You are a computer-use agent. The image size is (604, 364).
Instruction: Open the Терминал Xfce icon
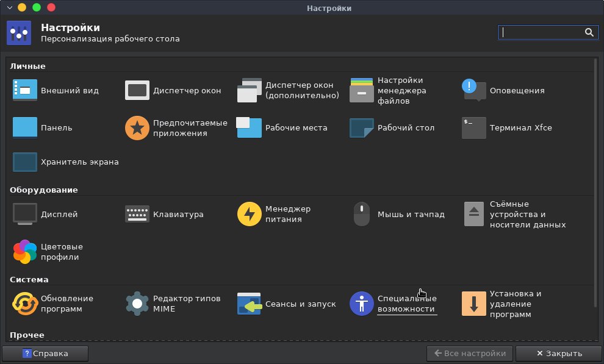[474, 128]
